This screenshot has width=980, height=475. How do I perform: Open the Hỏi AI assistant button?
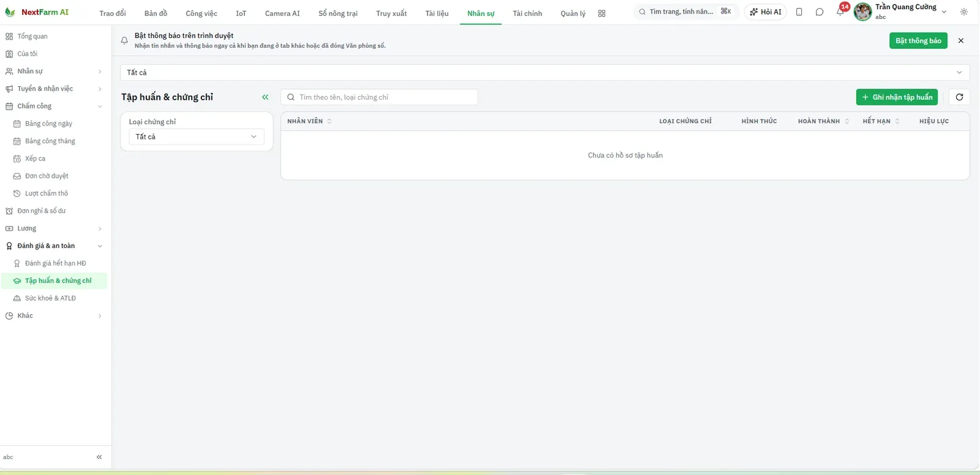click(766, 12)
